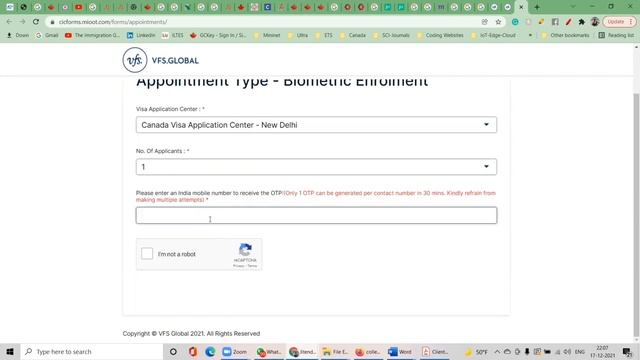This screenshot has width=640, height=360.
Task: Close the active browser tab
Action: (521, 7)
